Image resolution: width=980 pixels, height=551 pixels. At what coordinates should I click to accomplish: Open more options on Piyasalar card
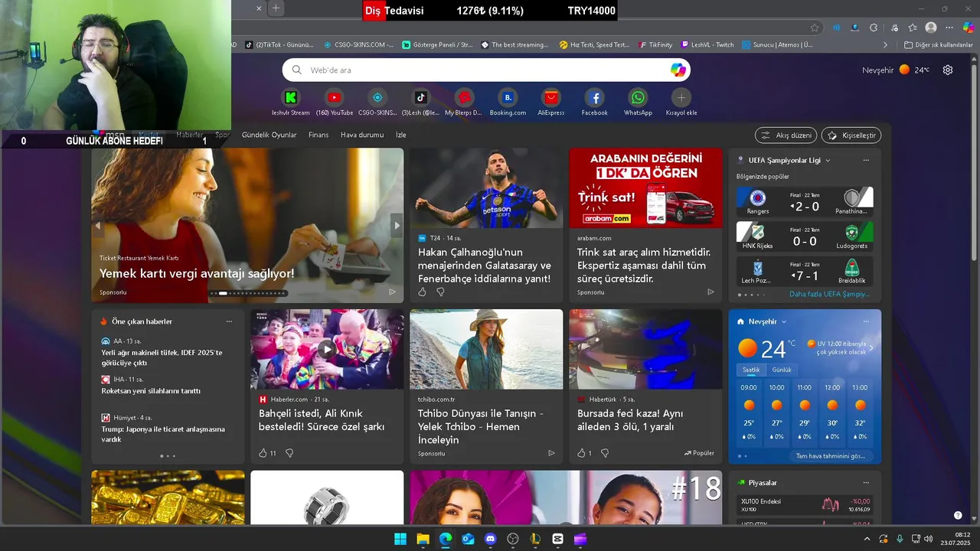point(866,483)
